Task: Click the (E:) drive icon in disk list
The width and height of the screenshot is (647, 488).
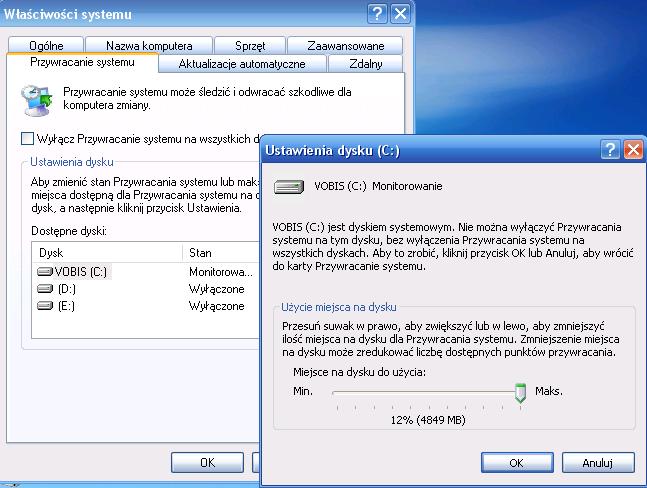Action: [45, 306]
